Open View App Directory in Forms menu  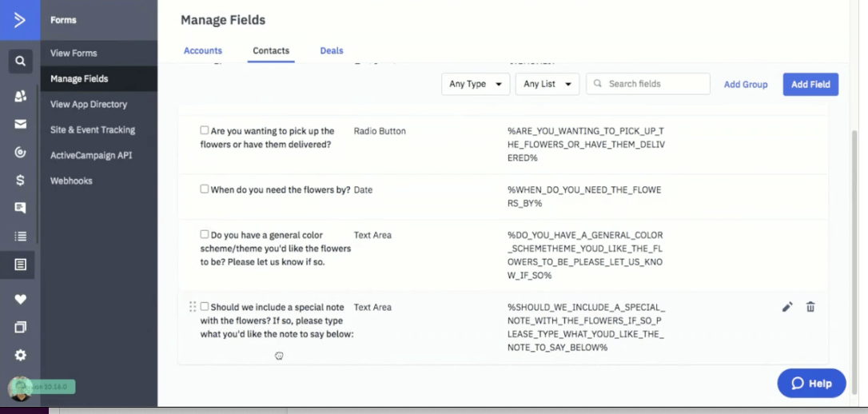(x=89, y=104)
